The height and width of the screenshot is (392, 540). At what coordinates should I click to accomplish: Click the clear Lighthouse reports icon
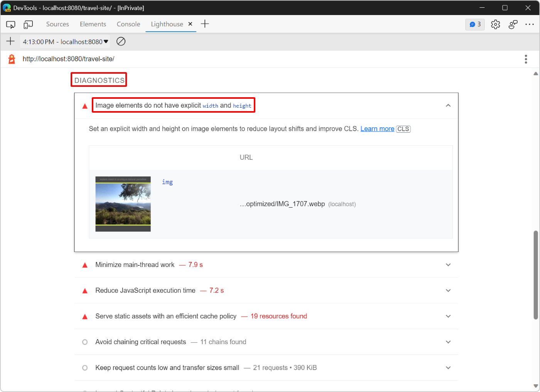(x=121, y=41)
